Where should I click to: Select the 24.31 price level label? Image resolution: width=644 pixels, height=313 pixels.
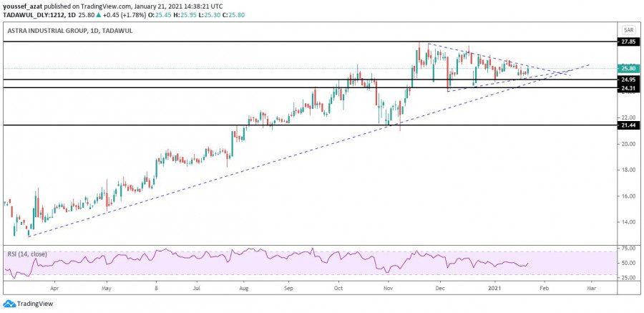[x=628, y=88]
